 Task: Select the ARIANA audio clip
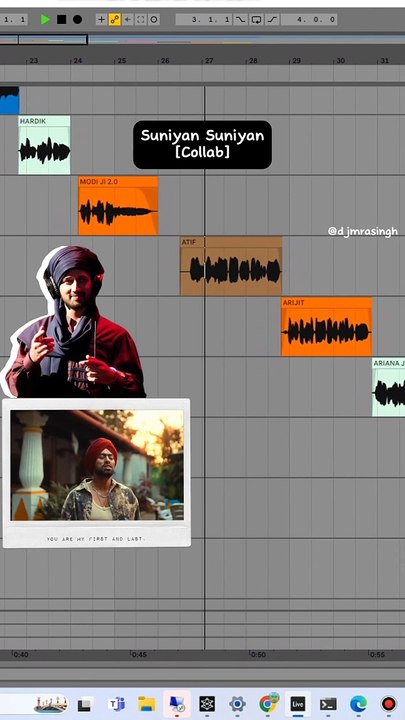click(388, 387)
